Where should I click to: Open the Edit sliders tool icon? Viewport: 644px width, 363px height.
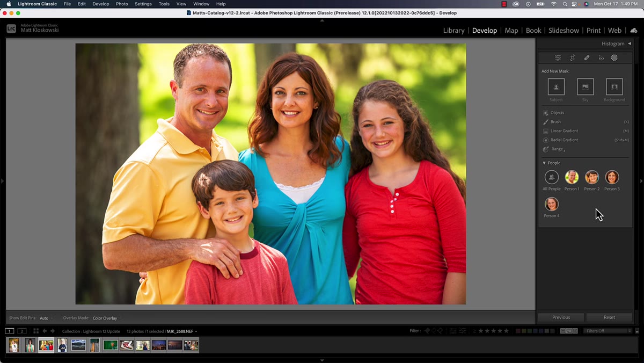(x=558, y=58)
